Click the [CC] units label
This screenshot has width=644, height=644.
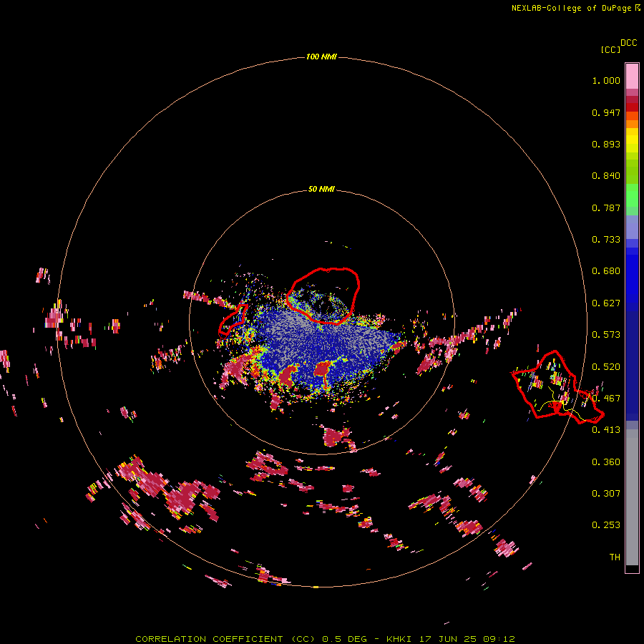pos(610,49)
